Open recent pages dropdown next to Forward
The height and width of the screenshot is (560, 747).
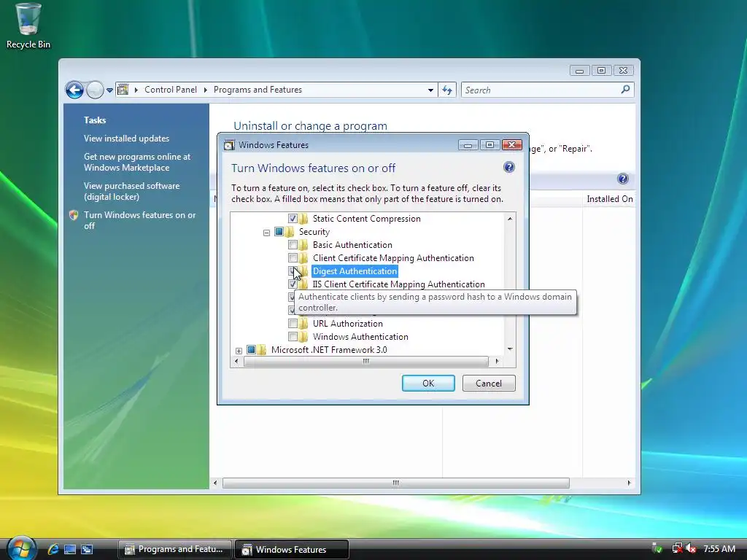(x=109, y=90)
